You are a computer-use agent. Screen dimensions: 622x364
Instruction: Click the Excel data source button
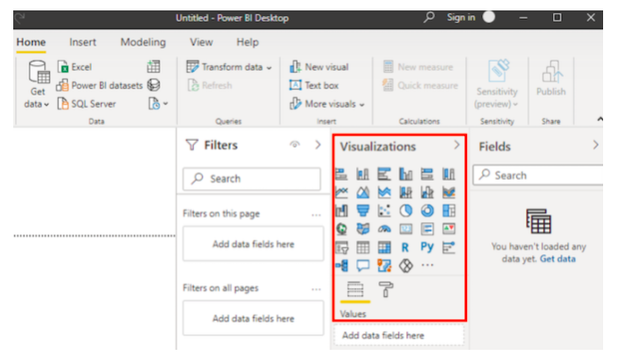pyautogui.click(x=75, y=67)
